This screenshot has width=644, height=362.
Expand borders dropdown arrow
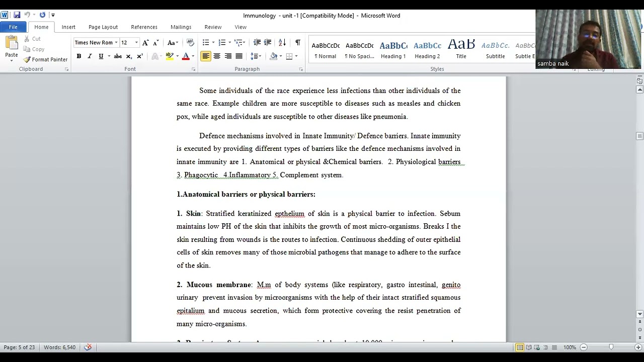coord(296,56)
